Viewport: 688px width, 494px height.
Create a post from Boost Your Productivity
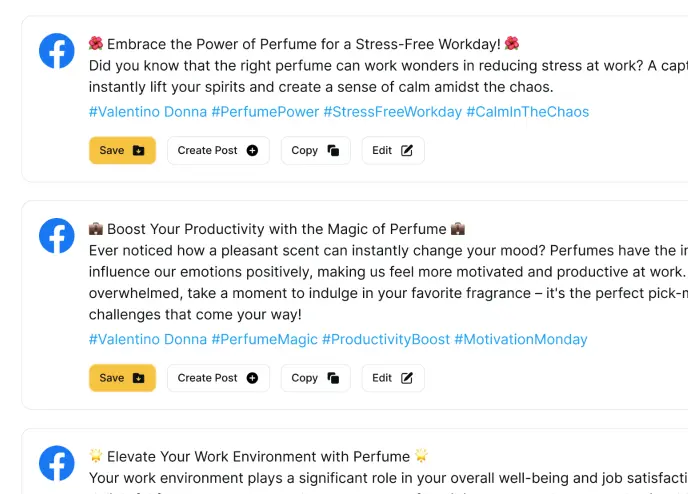218,378
